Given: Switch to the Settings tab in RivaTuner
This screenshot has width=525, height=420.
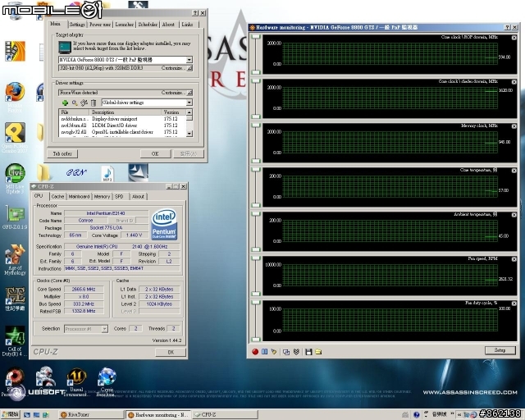Looking at the screenshot, I should 77,25.
